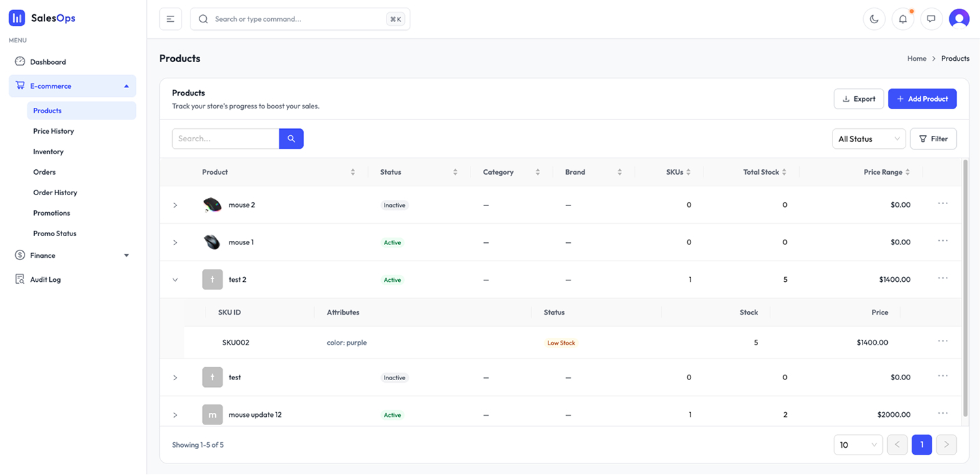Open the Inventory menu item
Screen dimensions: 980x475
(48, 152)
